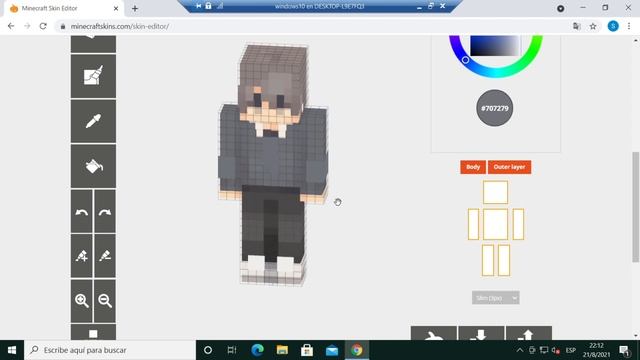Redo the last undone edit
This screenshot has width=640, height=360.
click(105, 211)
